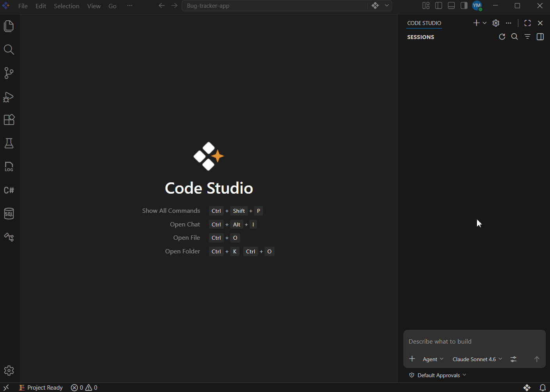Open the Edit menu
The width and height of the screenshot is (550, 392).
[41, 6]
